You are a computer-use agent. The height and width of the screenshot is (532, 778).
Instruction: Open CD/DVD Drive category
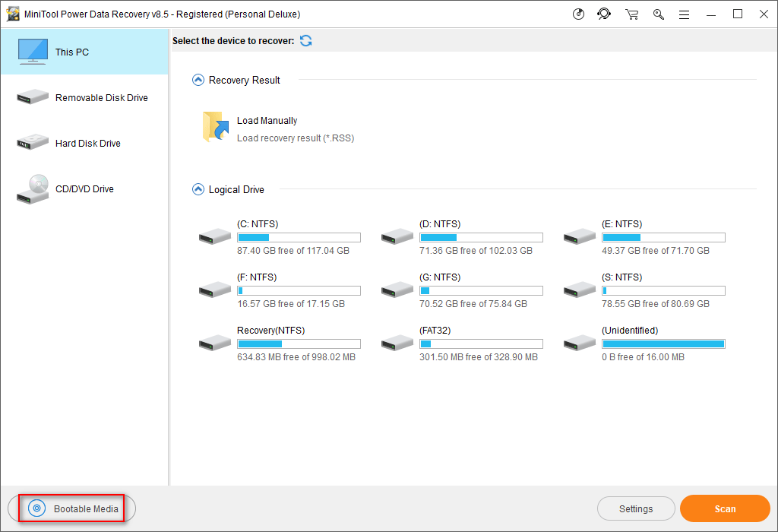coord(84,188)
